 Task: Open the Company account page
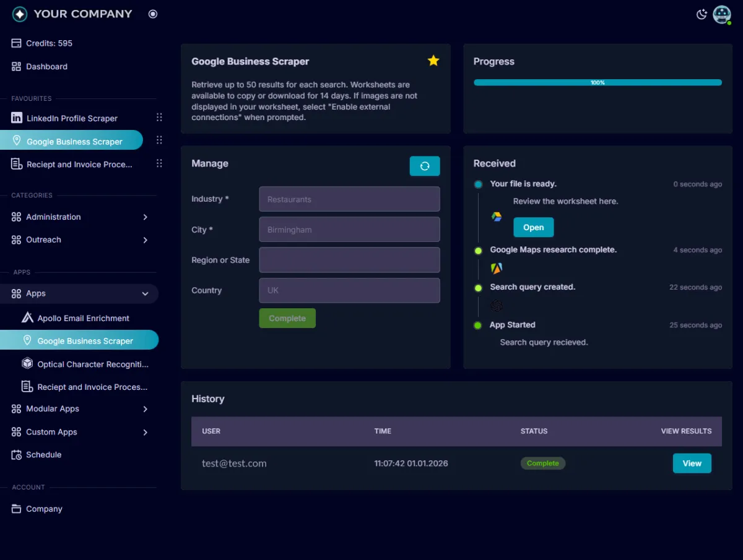point(44,509)
